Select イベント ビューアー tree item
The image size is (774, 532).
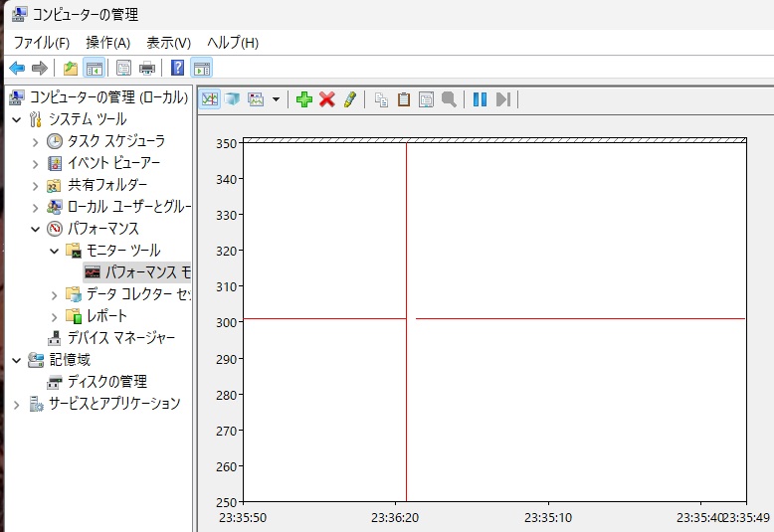113,163
